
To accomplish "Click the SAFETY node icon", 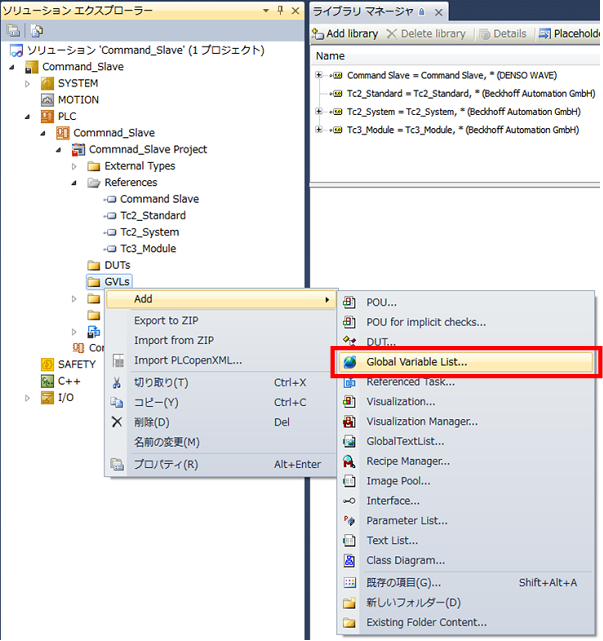I will coord(48,364).
